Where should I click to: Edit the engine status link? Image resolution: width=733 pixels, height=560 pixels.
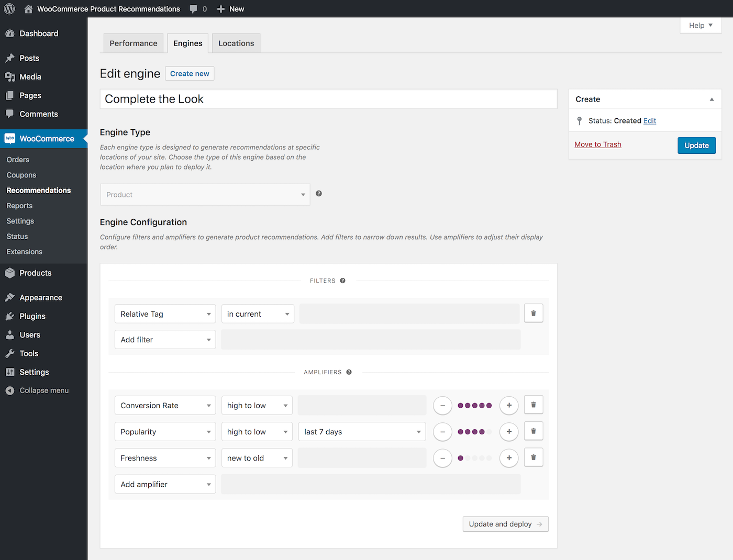[650, 121]
